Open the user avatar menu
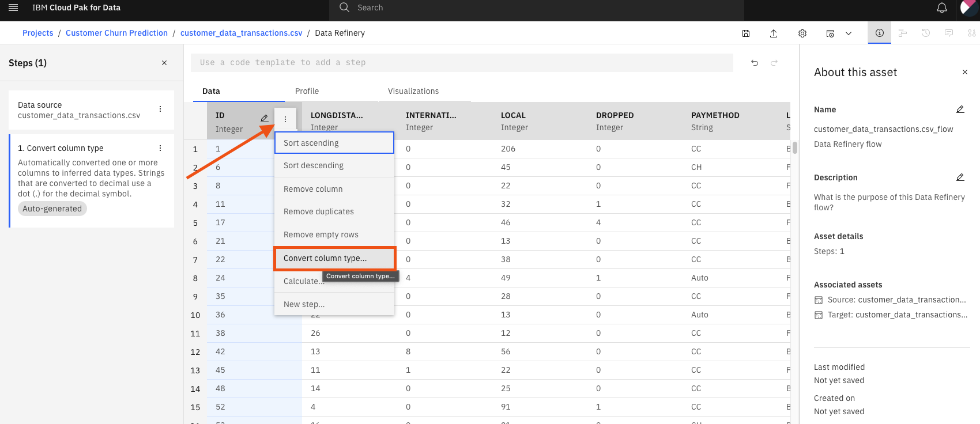This screenshot has width=980, height=424. pos(969,9)
